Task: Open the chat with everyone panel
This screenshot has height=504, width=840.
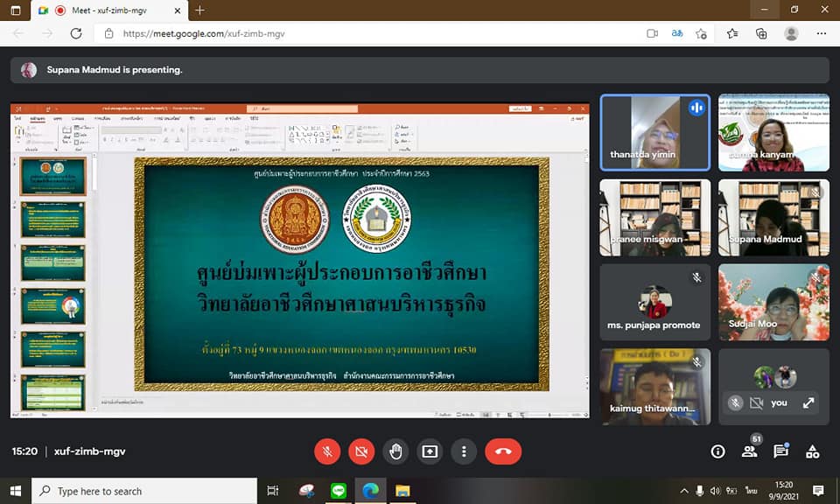Action: point(781,451)
